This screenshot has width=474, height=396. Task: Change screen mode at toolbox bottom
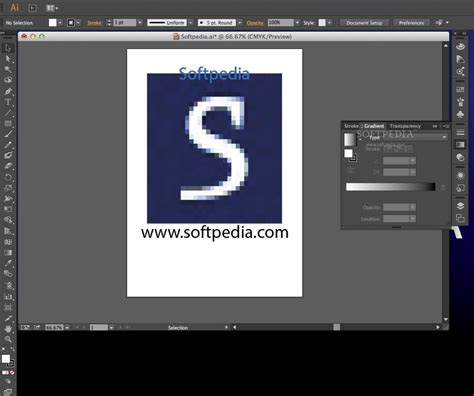[8, 392]
